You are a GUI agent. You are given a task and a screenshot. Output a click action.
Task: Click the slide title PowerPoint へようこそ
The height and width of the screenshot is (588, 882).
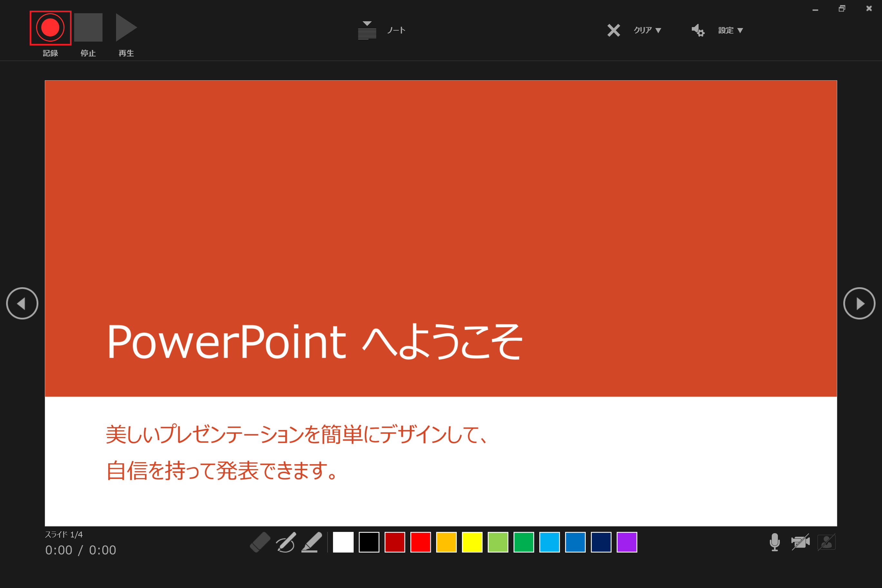tap(315, 342)
